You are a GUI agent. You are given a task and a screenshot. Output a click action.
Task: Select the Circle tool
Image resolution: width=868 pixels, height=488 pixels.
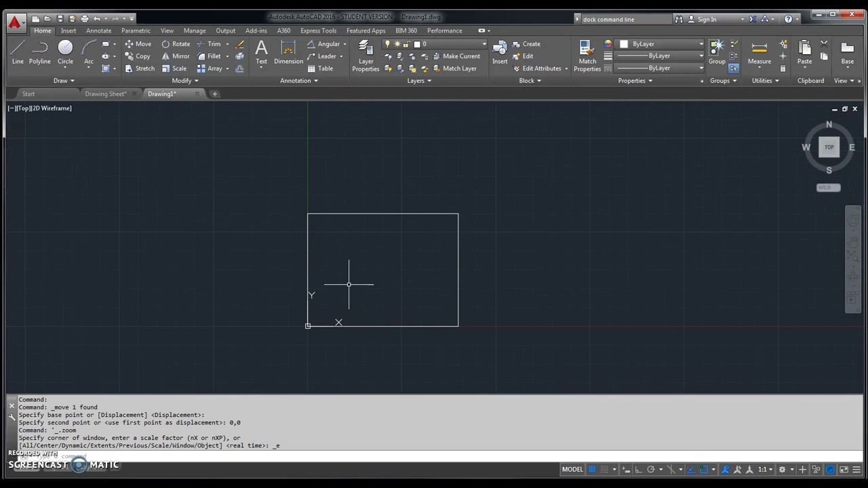(65, 53)
